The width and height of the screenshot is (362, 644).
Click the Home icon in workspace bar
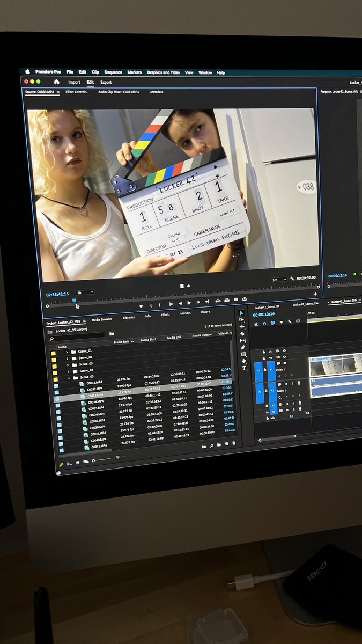click(x=56, y=82)
